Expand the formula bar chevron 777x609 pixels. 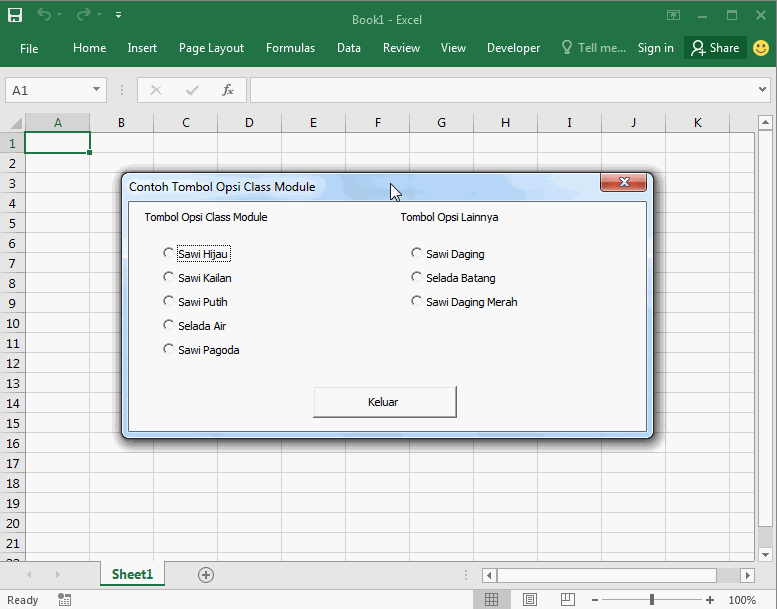(762, 90)
